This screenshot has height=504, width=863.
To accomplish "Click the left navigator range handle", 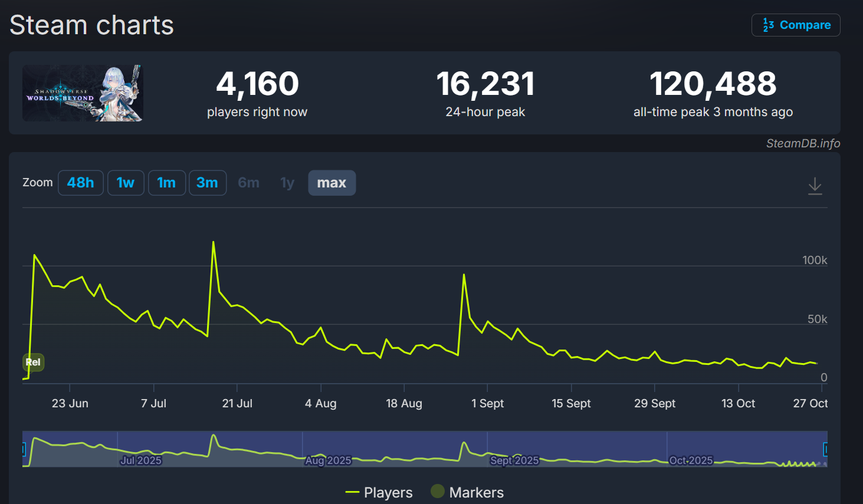I will coord(24,449).
